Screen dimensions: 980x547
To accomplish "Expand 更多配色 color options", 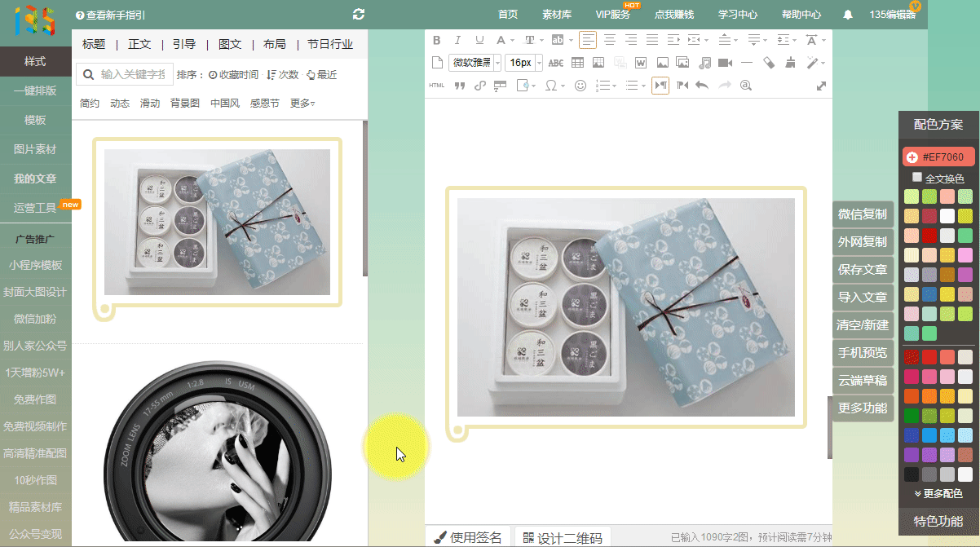I will pyautogui.click(x=938, y=493).
